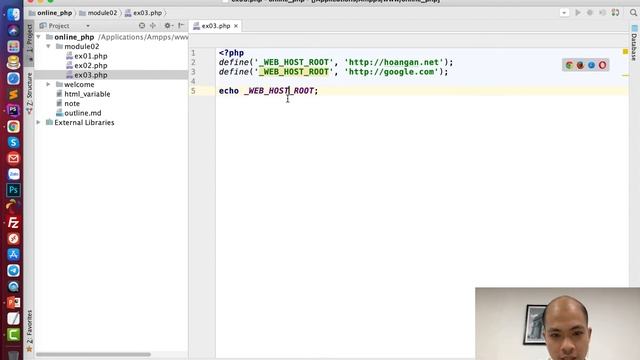Open Zalo from the dock
The image size is (640, 360).
[13, 174]
